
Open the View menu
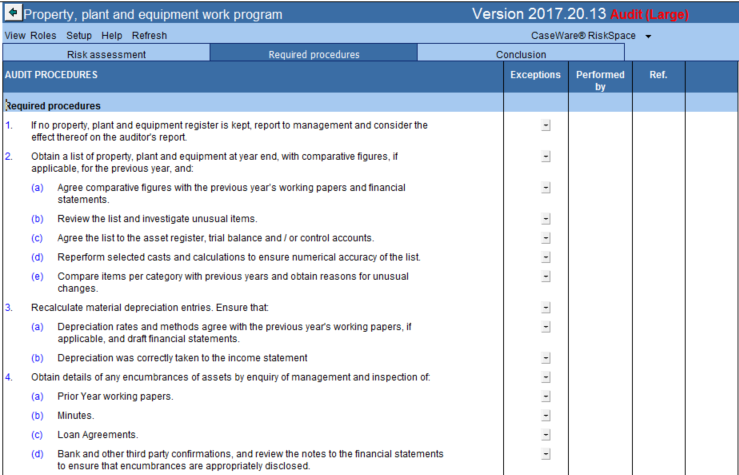pyautogui.click(x=15, y=35)
